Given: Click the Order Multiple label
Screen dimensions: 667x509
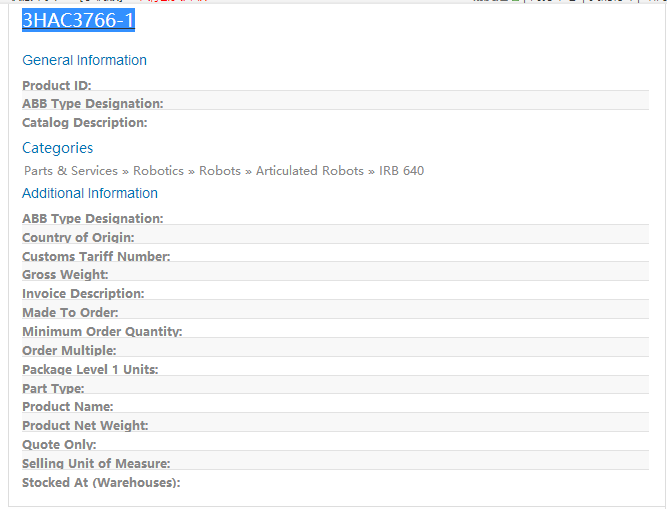Looking at the screenshot, I should tap(69, 350).
